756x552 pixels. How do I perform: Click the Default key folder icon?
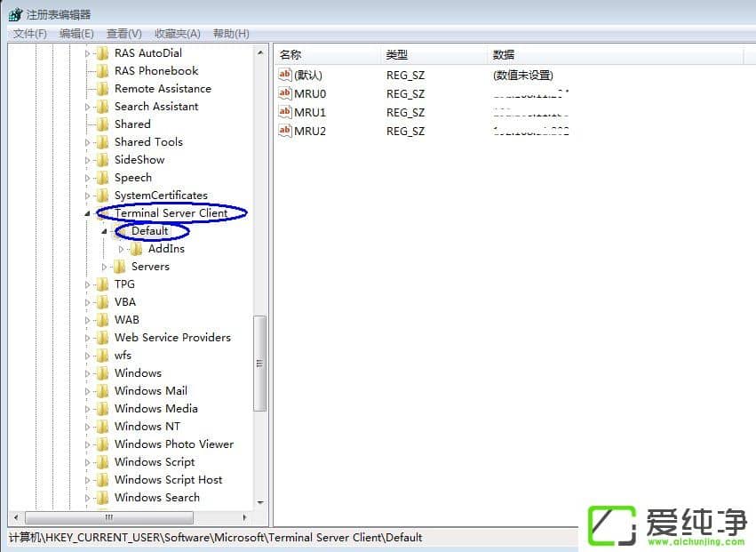(123, 230)
